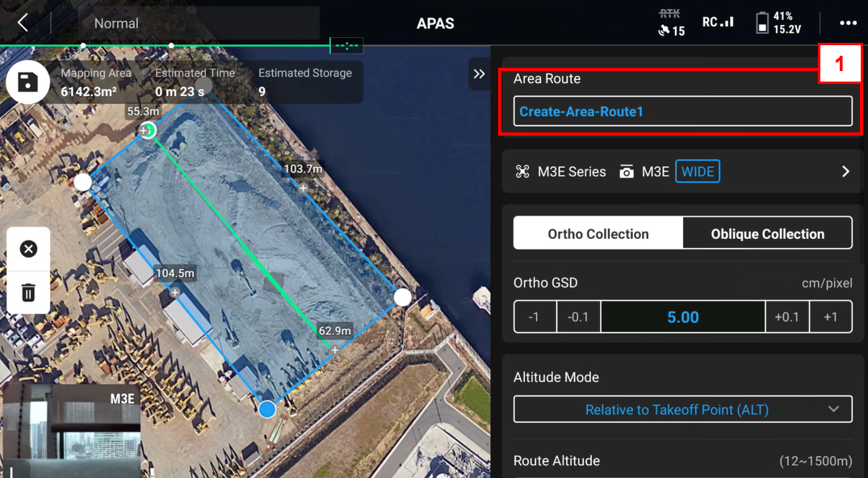Add a vertex on the 103.7m edge
Screen dimensions: 868x478
[x=303, y=188]
